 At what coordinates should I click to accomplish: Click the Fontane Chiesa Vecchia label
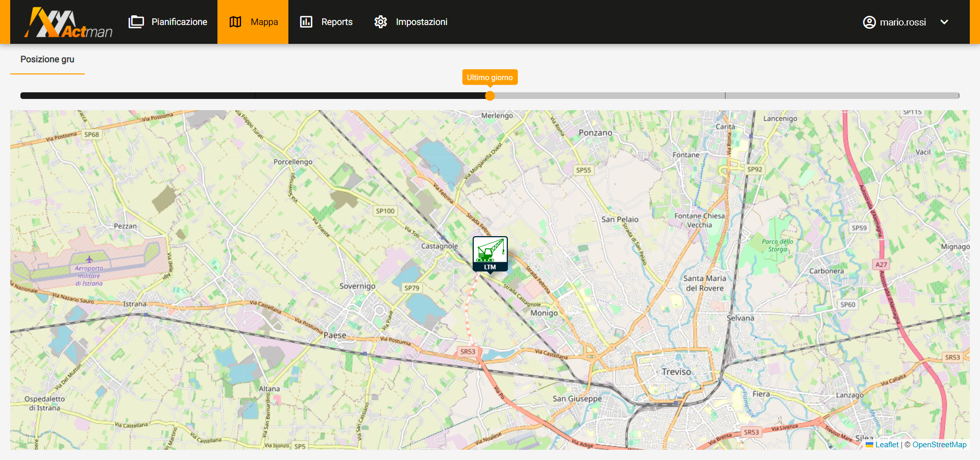699,220
